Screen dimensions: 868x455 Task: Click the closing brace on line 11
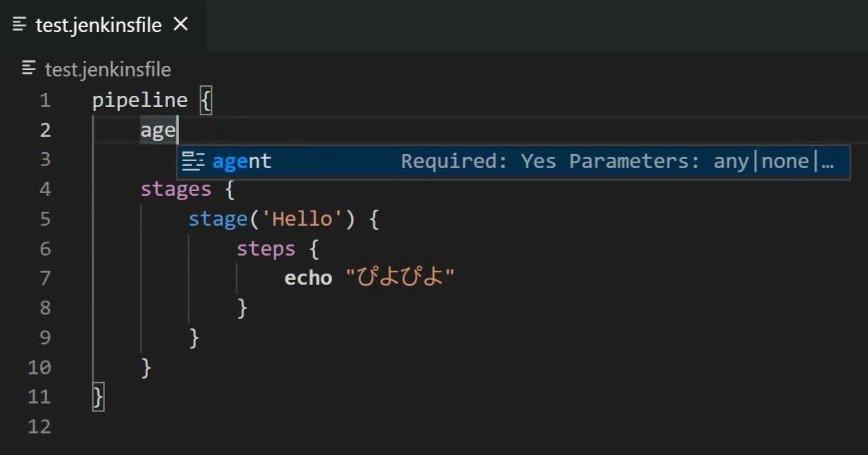click(98, 397)
